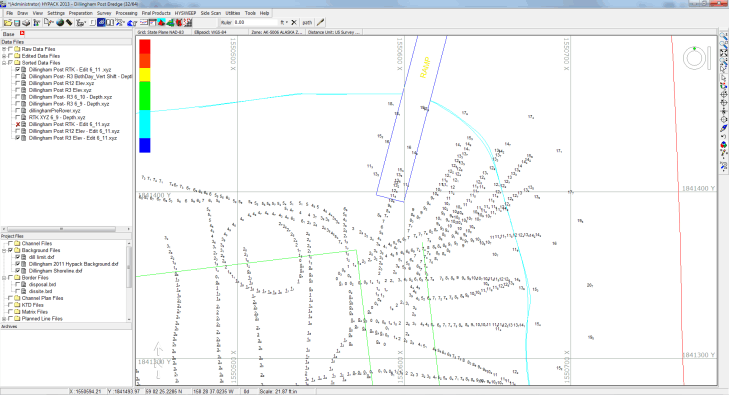Toggle checkbox for Dillingham Post R3 Elev - Edit 6_11.xyz
The image size is (729, 395).
tap(18, 138)
